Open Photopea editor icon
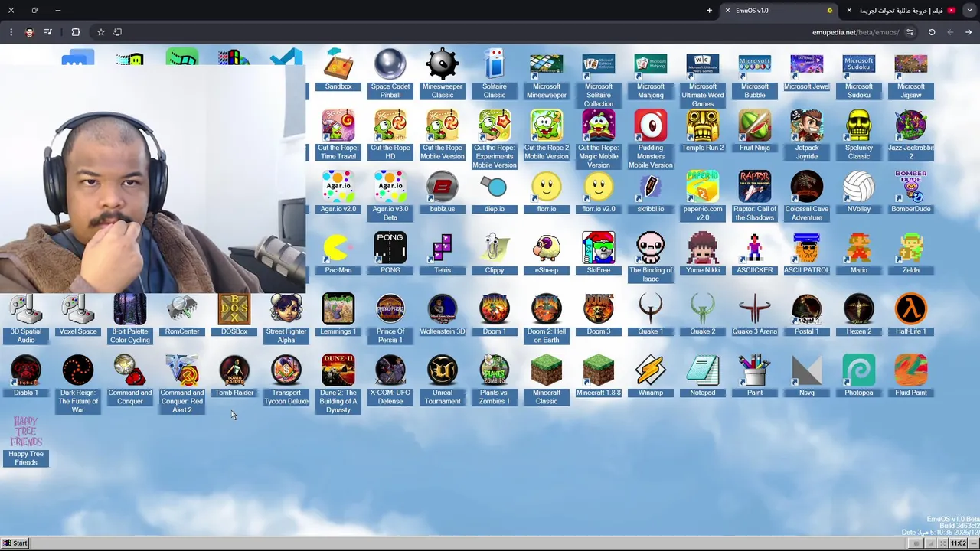Viewport: 980px width, 551px height. (859, 377)
